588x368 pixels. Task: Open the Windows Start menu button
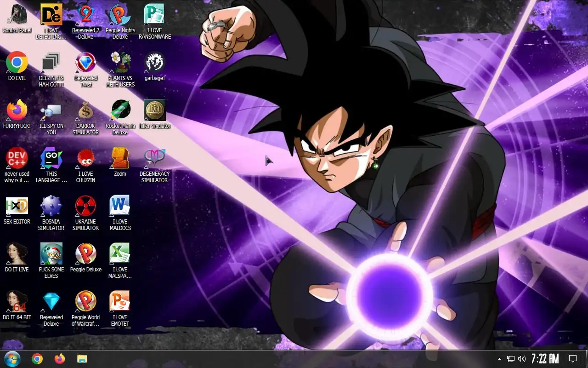pos(12,359)
